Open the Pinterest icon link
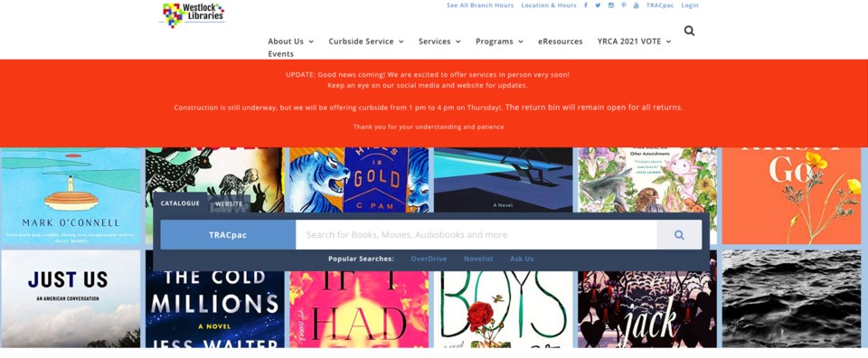The image size is (868, 358). tap(623, 5)
